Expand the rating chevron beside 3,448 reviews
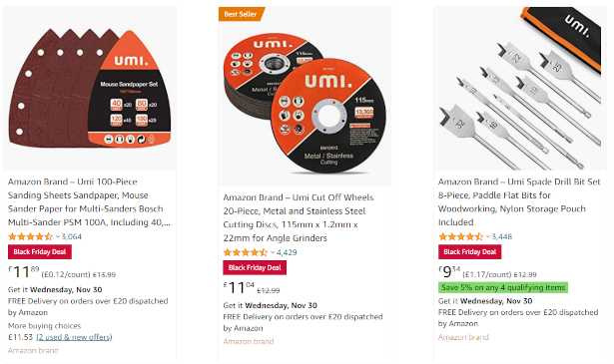This screenshot has width=614, height=364. point(488,236)
